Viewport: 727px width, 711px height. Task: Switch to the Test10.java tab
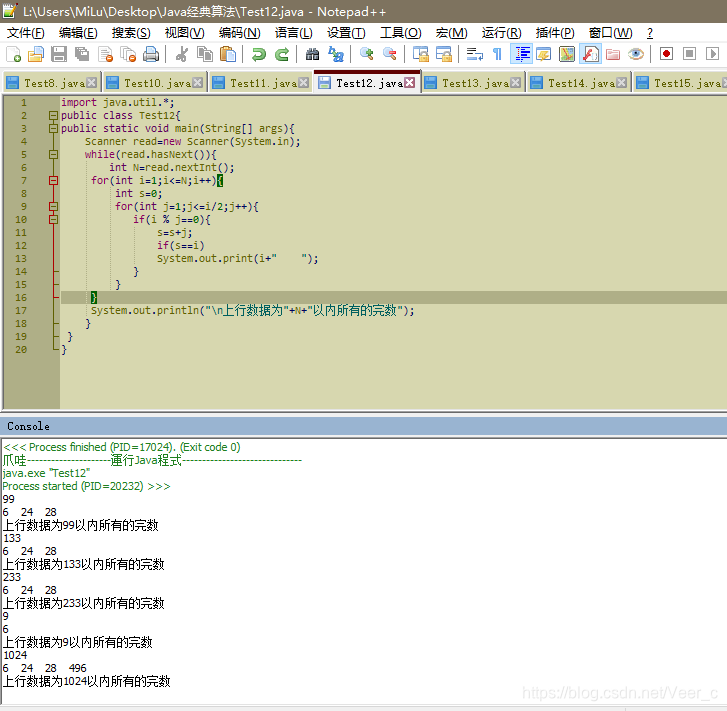154,83
